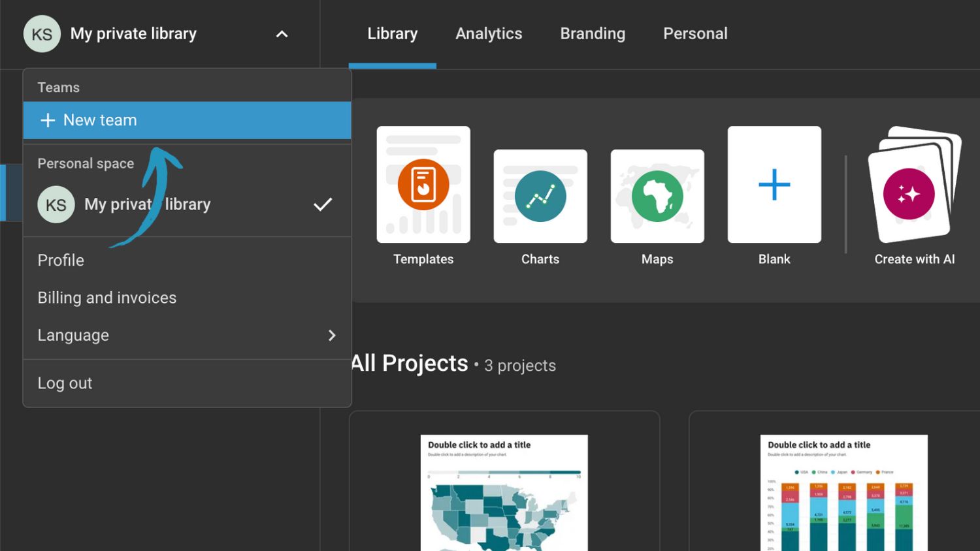
Task: Click the plus icon beside New team
Action: click(48, 120)
